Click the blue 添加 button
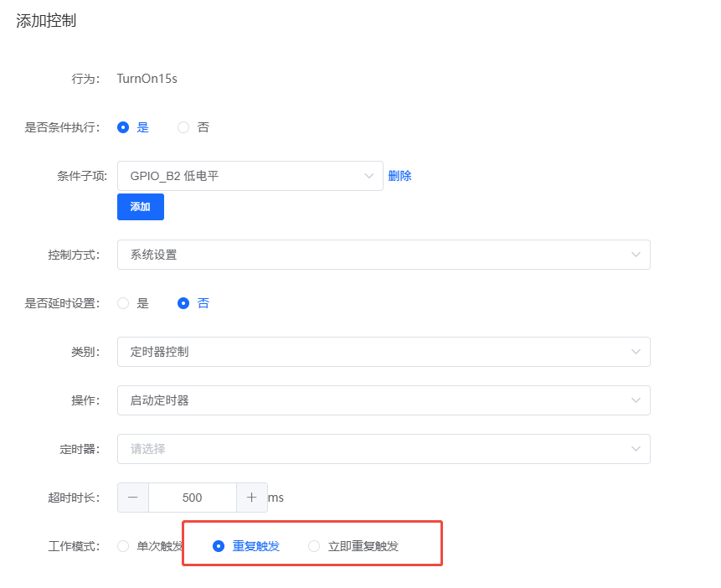 (140, 207)
